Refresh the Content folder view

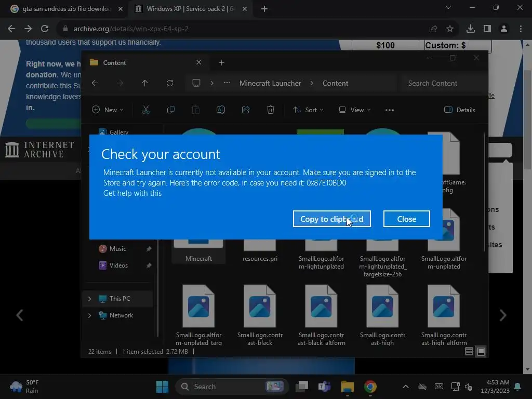170,83
